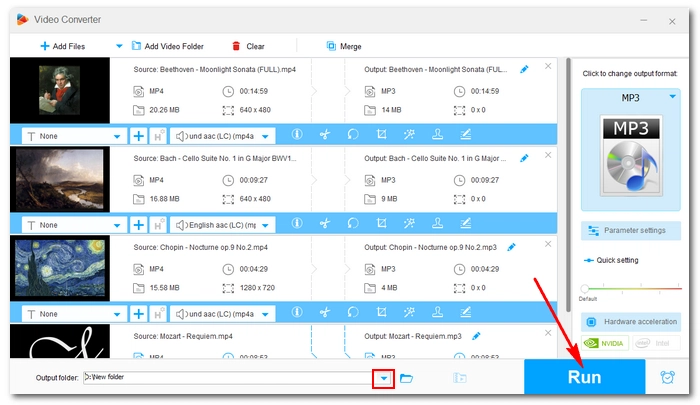700x405 pixels.
Task: Show file info for Beethoven video
Action: pos(297,134)
